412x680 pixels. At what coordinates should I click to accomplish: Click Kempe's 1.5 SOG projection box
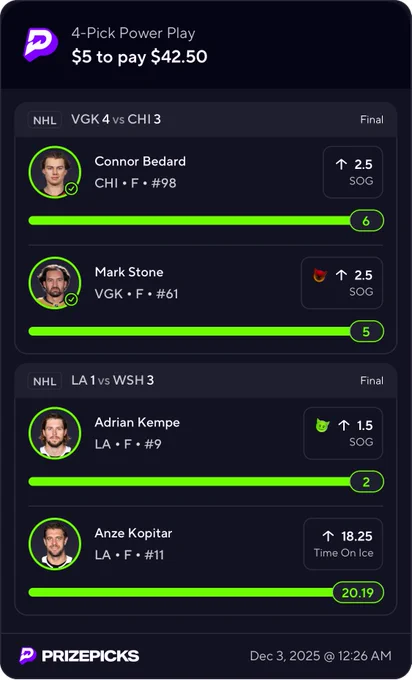[343, 433]
